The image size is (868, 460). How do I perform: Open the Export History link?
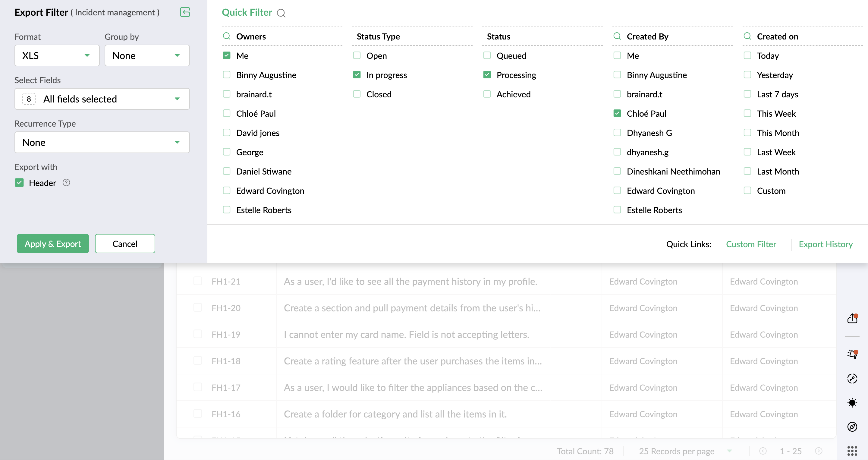click(x=825, y=244)
